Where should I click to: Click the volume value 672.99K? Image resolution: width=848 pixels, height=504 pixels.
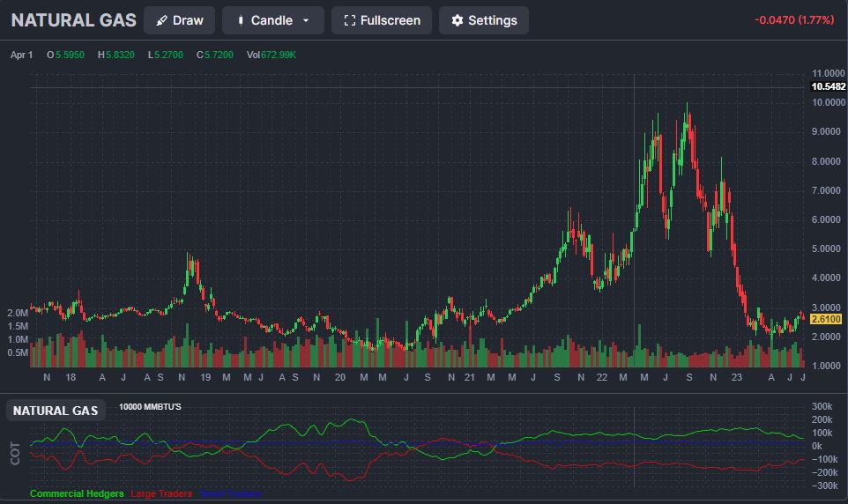tap(279, 55)
